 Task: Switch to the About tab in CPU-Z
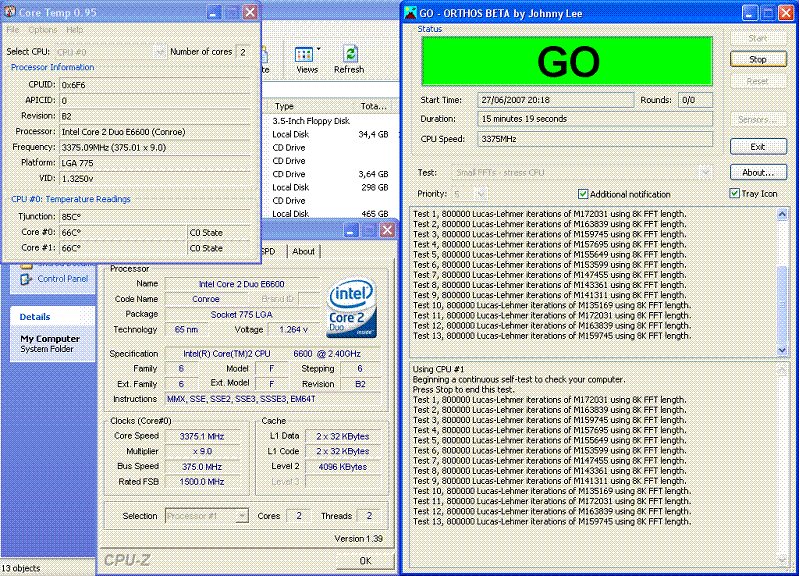pos(303,251)
